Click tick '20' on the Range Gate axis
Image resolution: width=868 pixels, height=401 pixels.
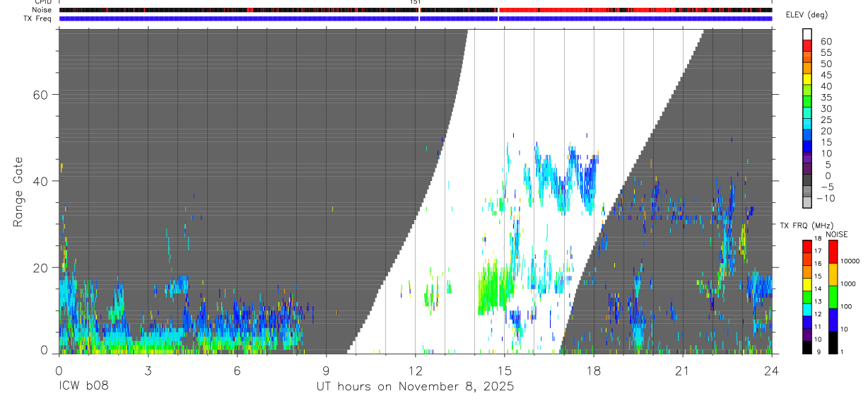40,267
